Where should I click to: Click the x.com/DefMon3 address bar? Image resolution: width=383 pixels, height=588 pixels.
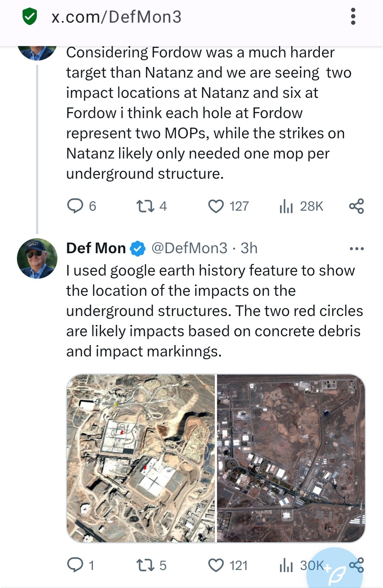[117, 16]
